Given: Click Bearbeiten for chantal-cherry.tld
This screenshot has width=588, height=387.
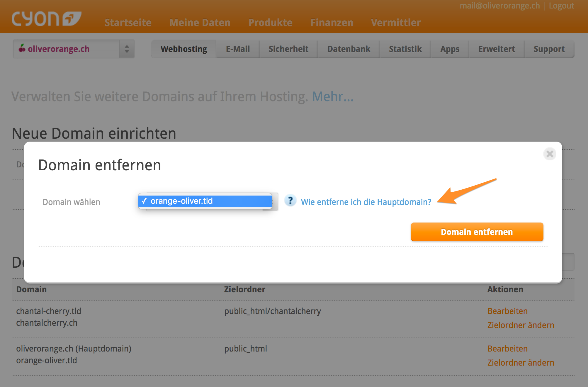Looking at the screenshot, I should click(507, 311).
